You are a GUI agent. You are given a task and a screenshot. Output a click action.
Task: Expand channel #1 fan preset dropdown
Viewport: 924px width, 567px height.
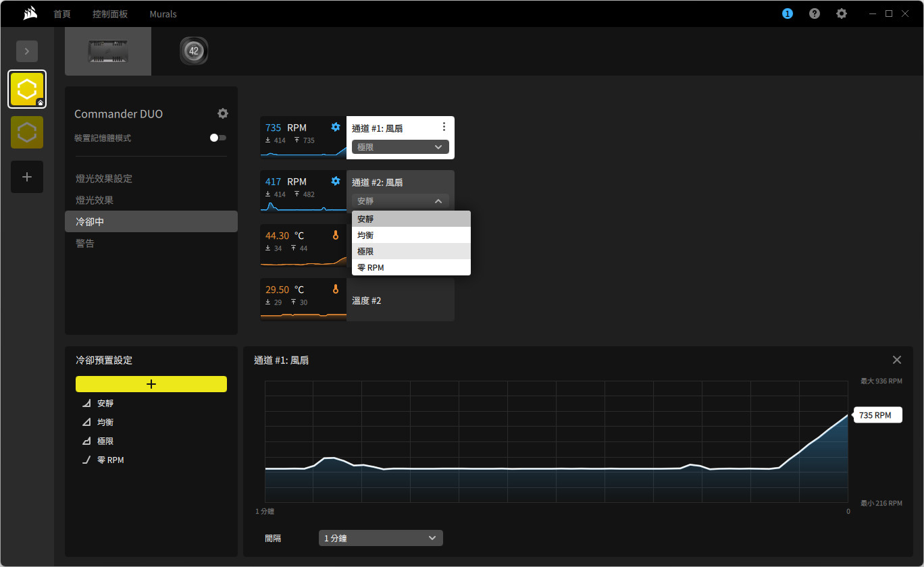click(x=401, y=146)
